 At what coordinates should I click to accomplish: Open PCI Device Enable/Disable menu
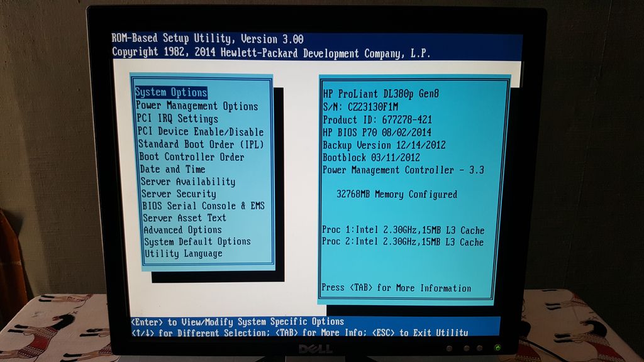[201, 131]
